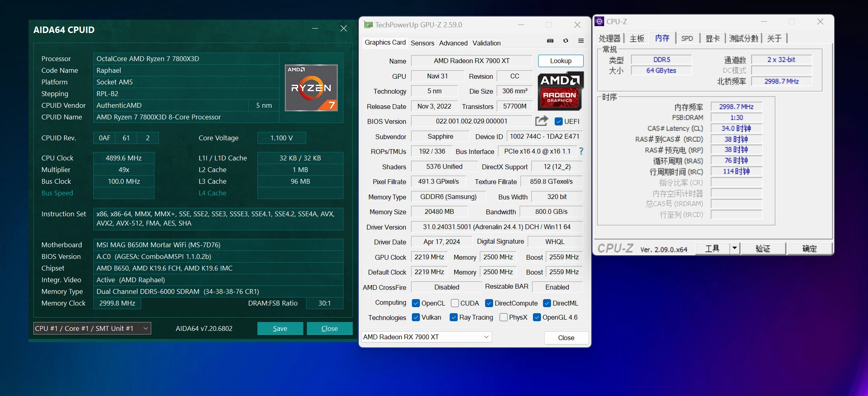Open the 处理器 tab in CPU-Z
Viewport: 868px width, 396px height.
pyautogui.click(x=610, y=38)
